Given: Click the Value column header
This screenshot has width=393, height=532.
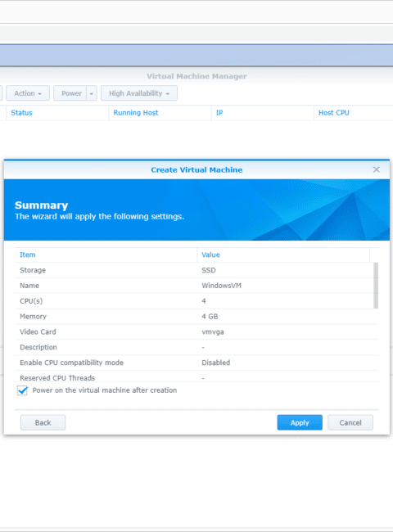Looking at the screenshot, I should [x=283, y=255].
